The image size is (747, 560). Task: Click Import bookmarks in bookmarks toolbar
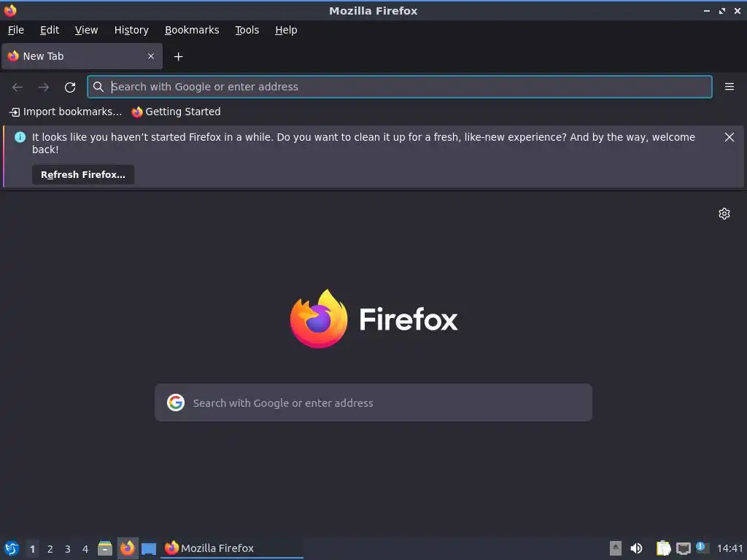tap(66, 112)
